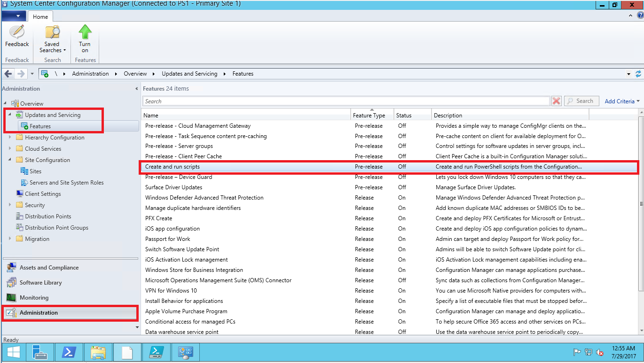Click the network tray icon
The height and width of the screenshot is (363, 644).
[x=589, y=352]
